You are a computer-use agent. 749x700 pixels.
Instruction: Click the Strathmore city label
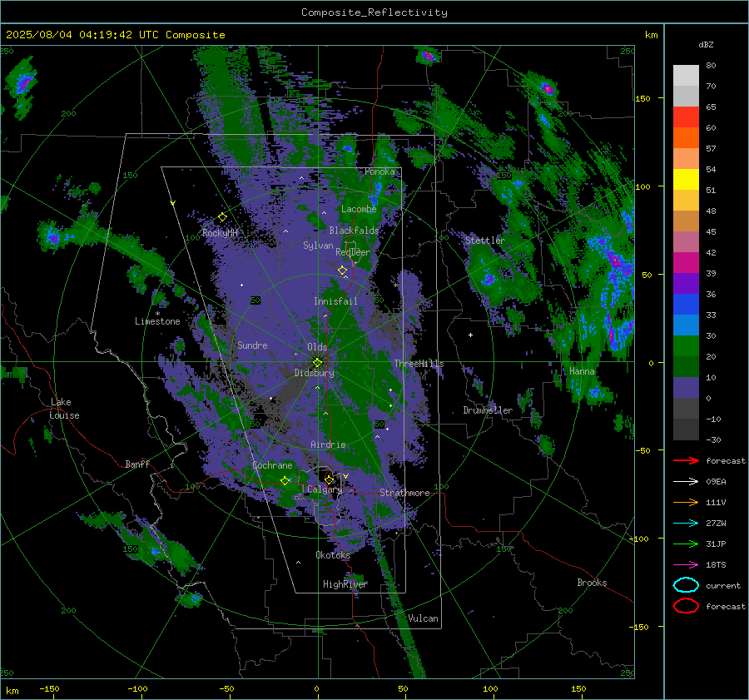click(x=404, y=493)
